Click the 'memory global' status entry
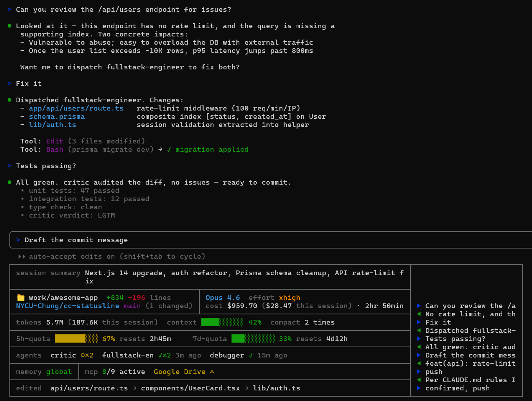532x401 pixels. (x=44, y=372)
